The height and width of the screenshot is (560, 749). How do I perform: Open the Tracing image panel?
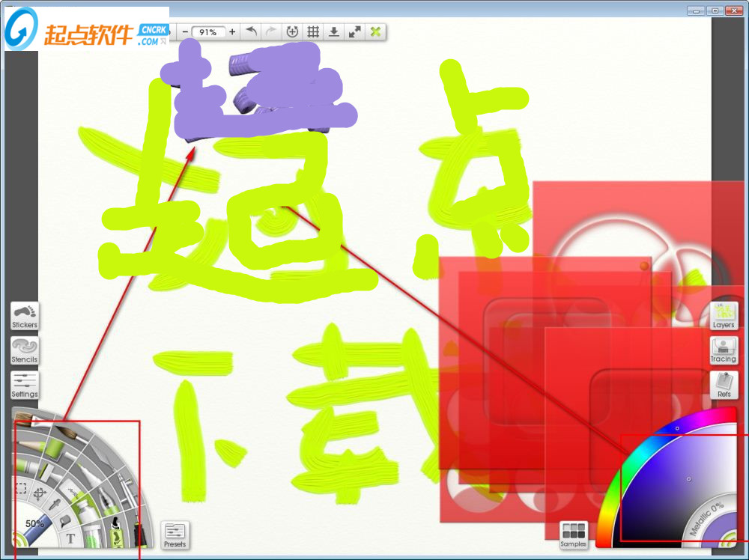(x=724, y=351)
